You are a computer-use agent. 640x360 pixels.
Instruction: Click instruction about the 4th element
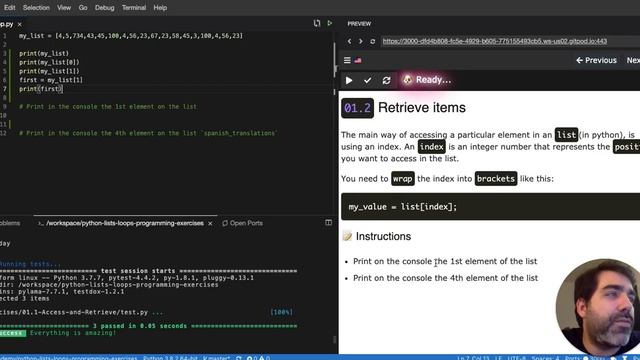[x=445, y=278]
